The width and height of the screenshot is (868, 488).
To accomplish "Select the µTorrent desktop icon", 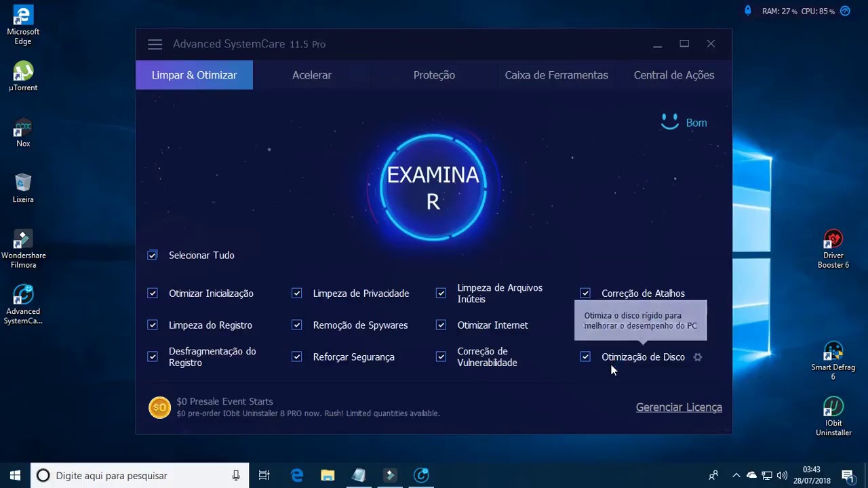I will 23,77.
